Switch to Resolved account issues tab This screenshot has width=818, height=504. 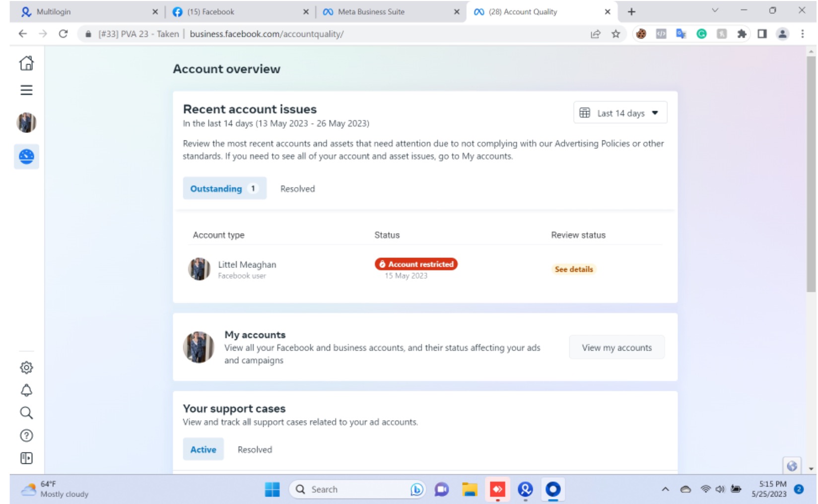pos(297,189)
